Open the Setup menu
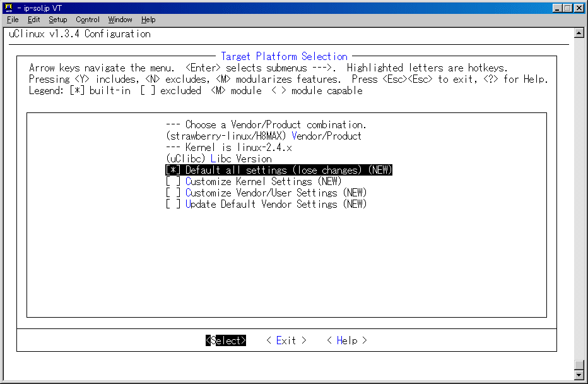588x384 pixels. (58, 20)
